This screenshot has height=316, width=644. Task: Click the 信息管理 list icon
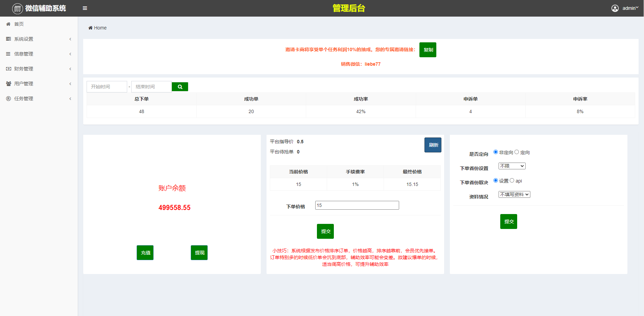(8, 54)
